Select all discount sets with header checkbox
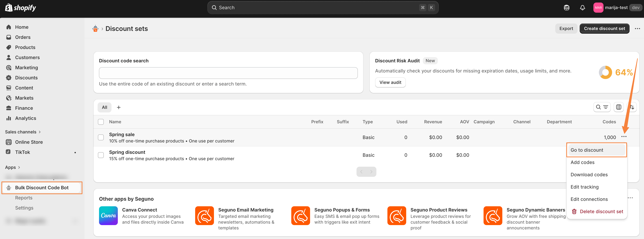 click(101, 122)
